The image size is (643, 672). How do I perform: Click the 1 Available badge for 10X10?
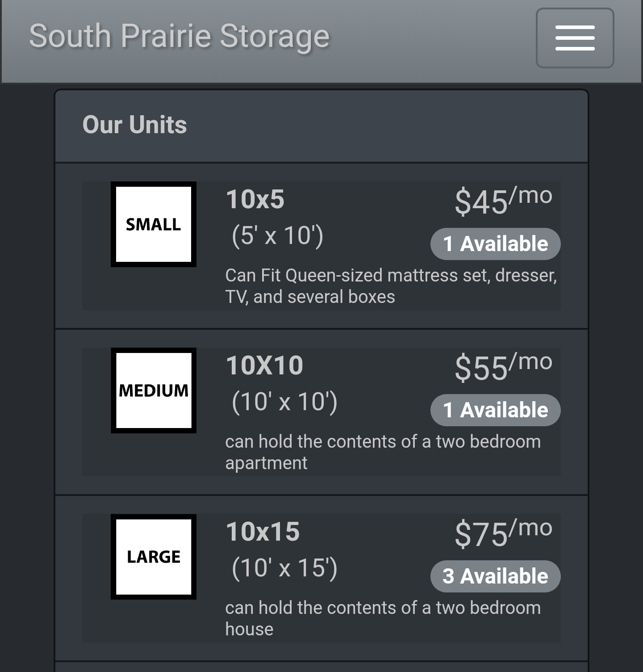(495, 410)
